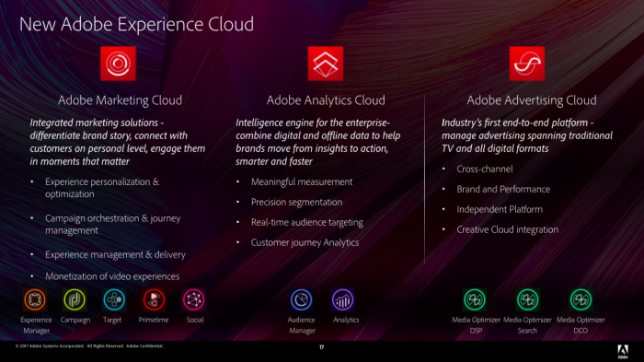This screenshot has width=644, height=362.
Task: Click the Experience Manager label text
Action: click(36, 325)
